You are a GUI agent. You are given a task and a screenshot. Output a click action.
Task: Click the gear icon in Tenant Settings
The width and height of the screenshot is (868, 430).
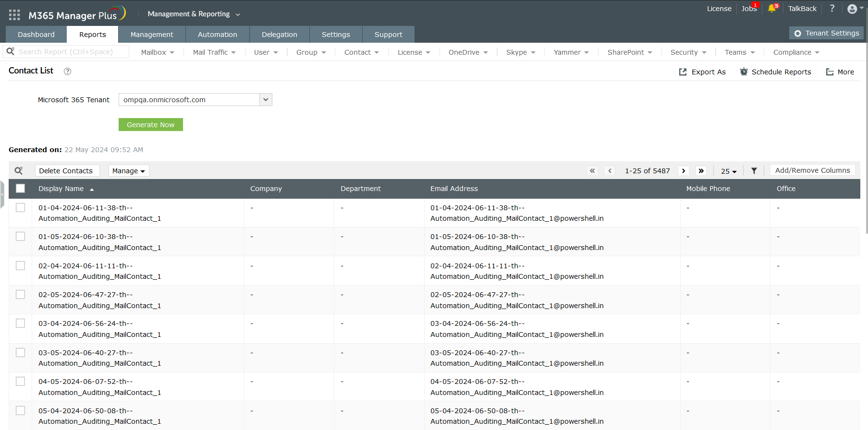click(x=798, y=33)
